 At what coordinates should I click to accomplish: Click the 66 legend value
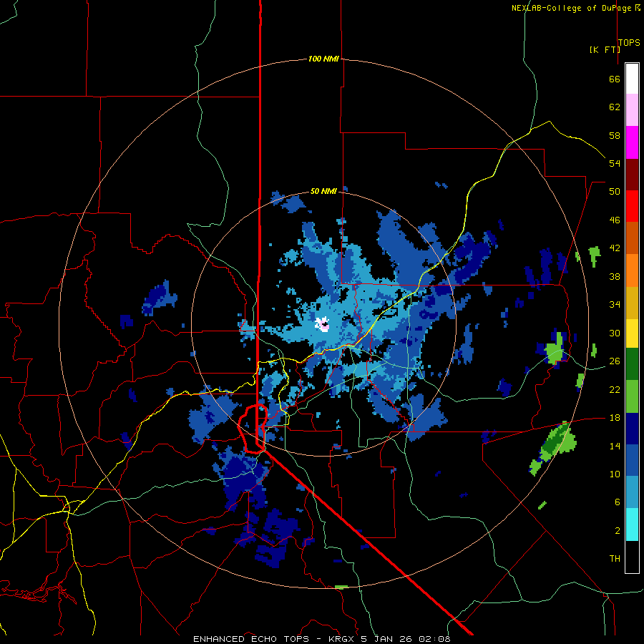click(615, 79)
